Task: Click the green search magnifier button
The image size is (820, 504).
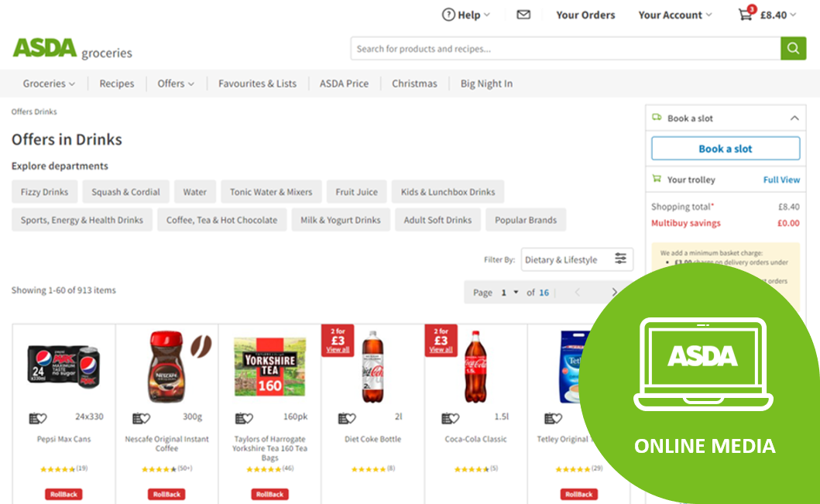Action: tap(794, 49)
